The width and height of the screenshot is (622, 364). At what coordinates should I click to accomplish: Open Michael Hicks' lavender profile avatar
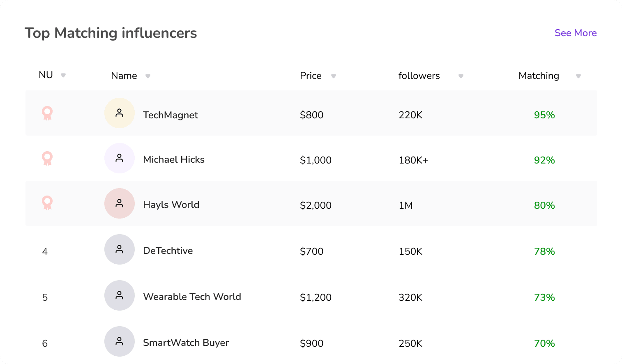click(x=120, y=158)
